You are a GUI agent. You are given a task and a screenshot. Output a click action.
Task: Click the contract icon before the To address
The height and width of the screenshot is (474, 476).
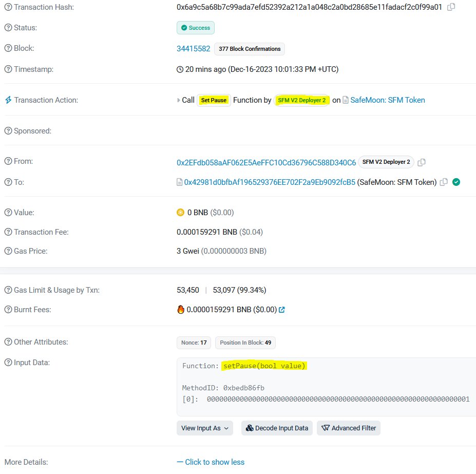179,182
